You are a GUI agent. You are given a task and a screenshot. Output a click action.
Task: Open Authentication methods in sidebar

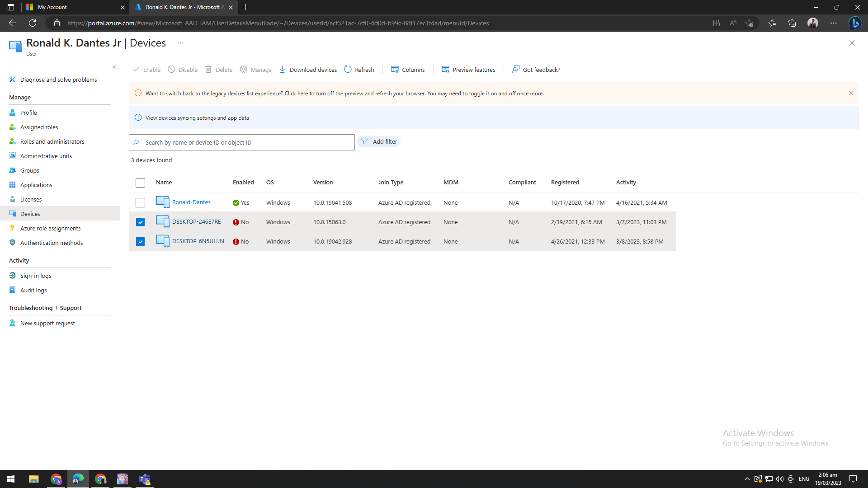51,243
